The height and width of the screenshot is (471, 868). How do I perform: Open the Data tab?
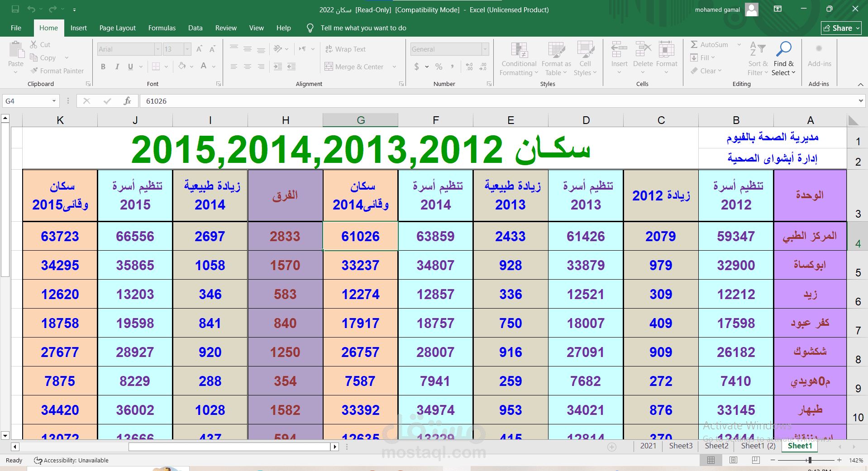(x=196, y=28)
